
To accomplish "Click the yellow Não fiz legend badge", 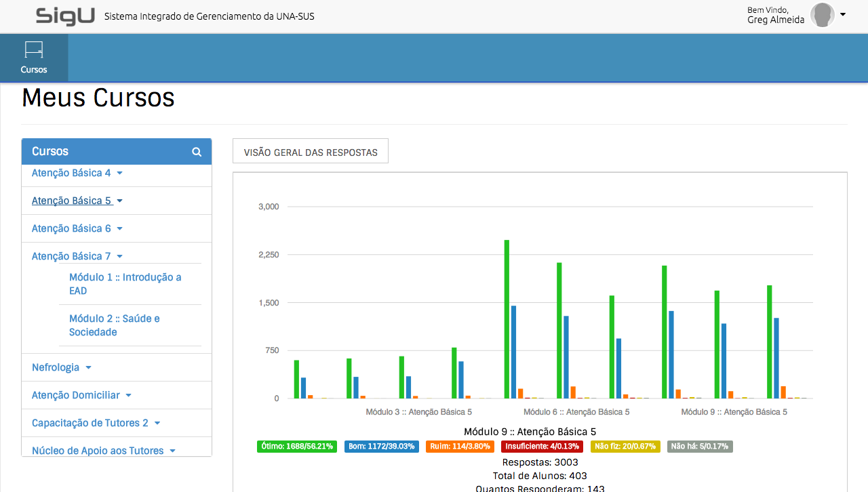I will click(x=625, y=447).
